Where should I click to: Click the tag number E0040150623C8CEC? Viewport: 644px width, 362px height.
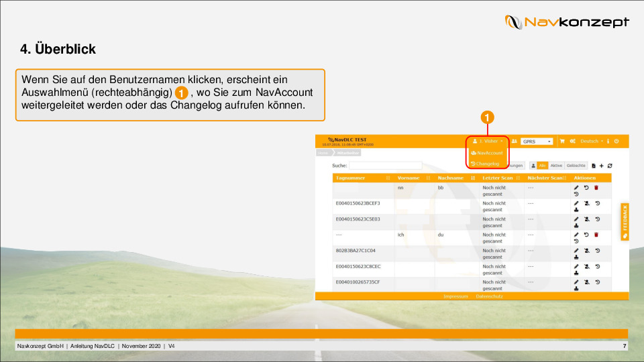click(358, 267)
